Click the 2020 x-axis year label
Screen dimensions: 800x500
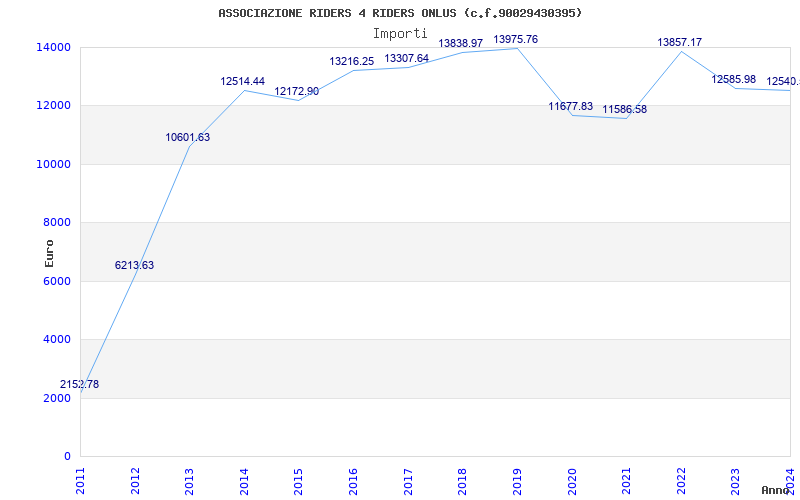point(571,481)
